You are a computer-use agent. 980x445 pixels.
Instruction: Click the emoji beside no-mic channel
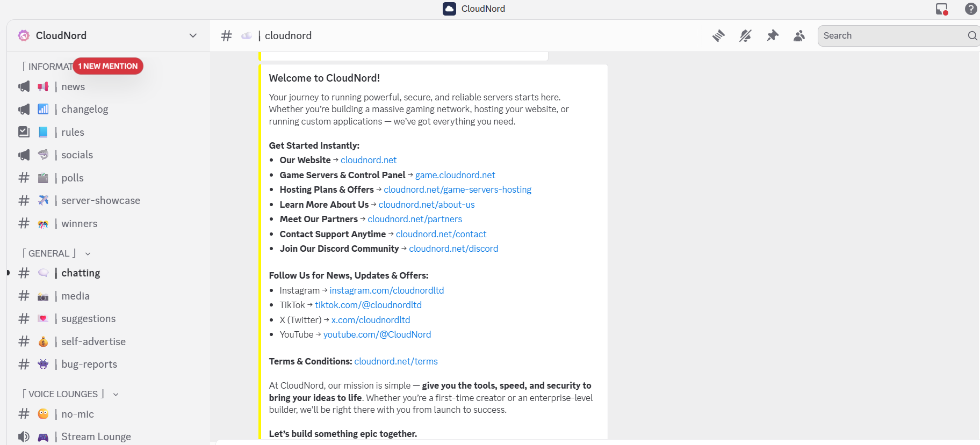coord(43,414)
